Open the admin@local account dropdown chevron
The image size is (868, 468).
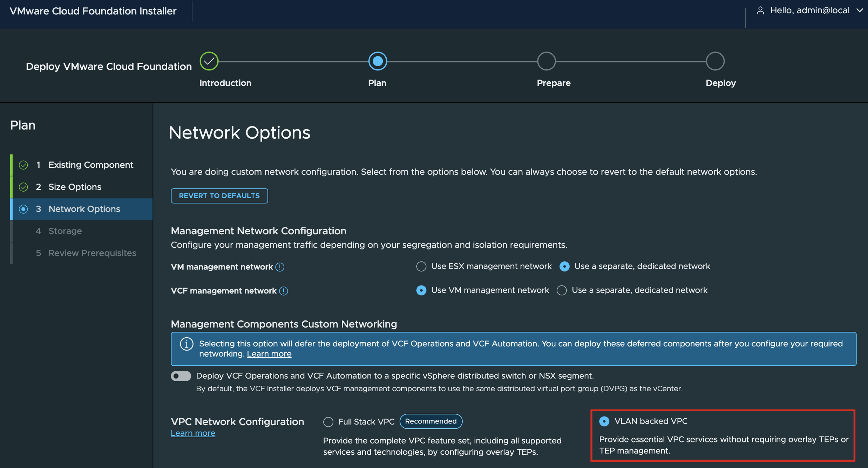click(860, 11)
